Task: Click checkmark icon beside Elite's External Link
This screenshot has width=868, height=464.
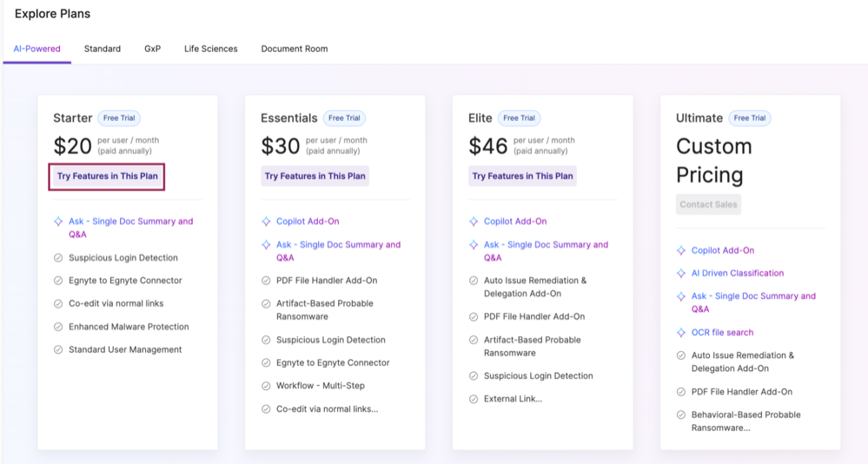Action: point(474,400)
